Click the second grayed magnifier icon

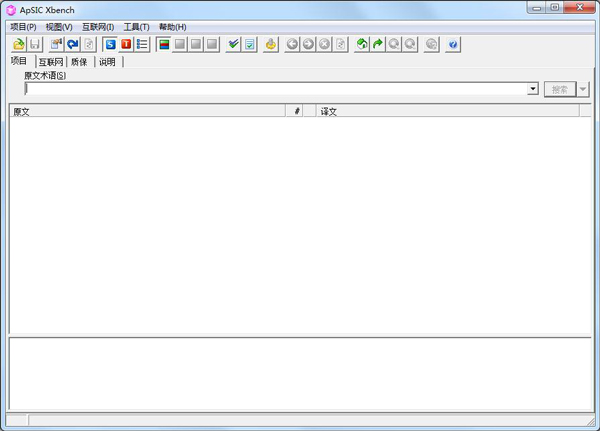click(410, 44)
